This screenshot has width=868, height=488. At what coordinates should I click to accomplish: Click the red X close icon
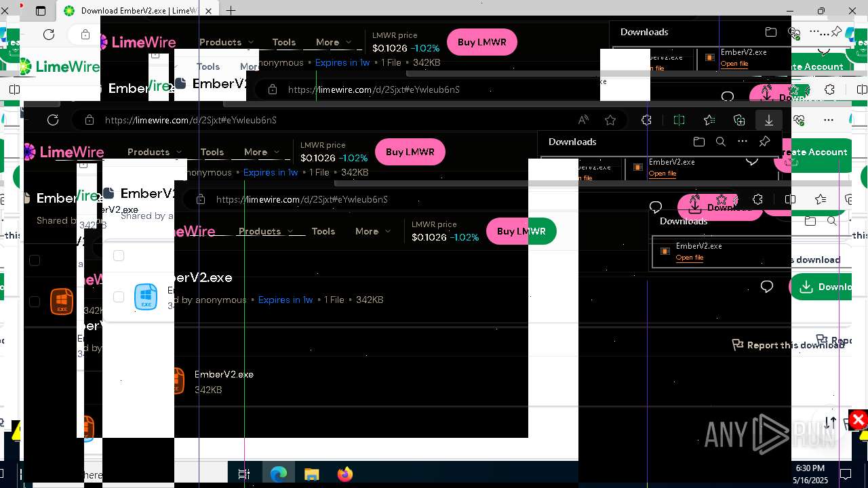(858, 420)
